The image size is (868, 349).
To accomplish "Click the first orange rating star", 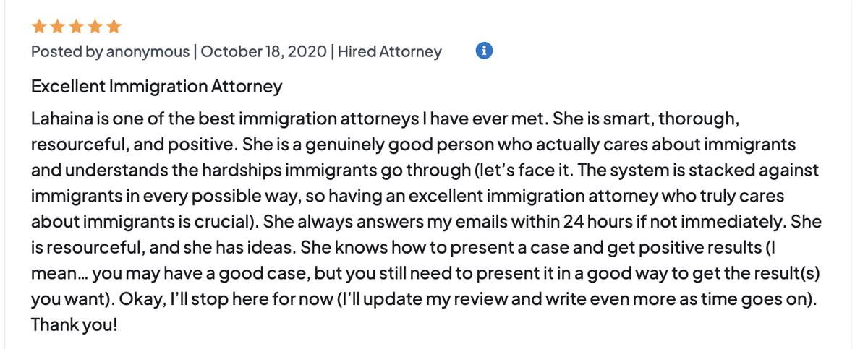I will (x=39, y=27).
